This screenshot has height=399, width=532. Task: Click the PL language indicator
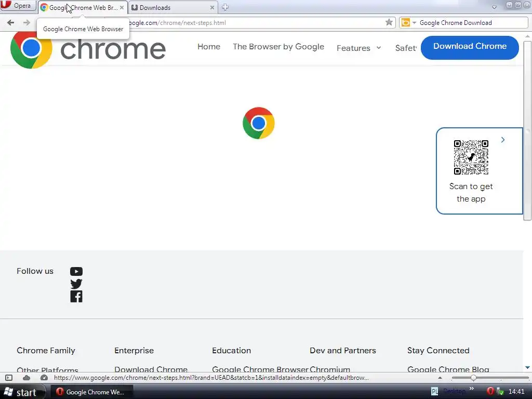point(434,392)
